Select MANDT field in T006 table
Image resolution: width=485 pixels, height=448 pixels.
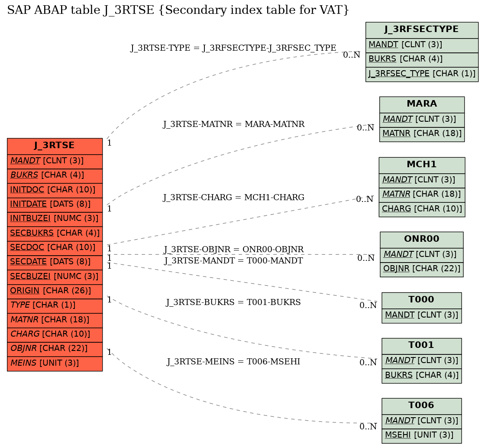pos(422,422)
